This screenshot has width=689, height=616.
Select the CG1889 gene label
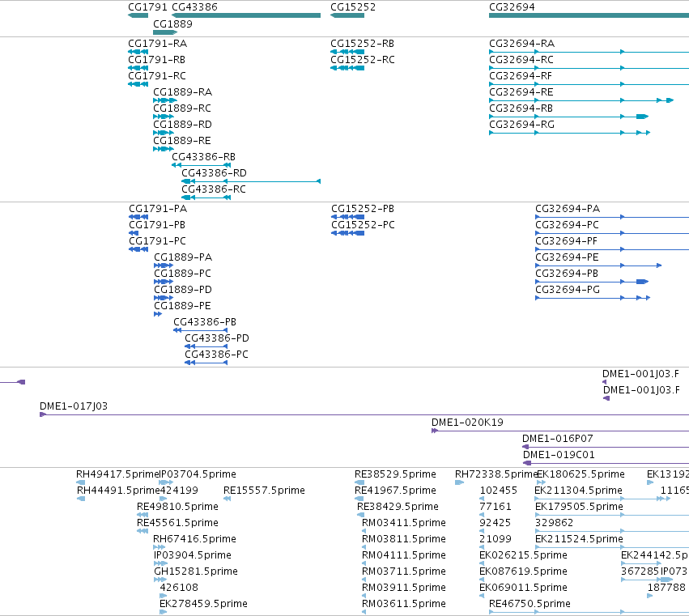172,24
